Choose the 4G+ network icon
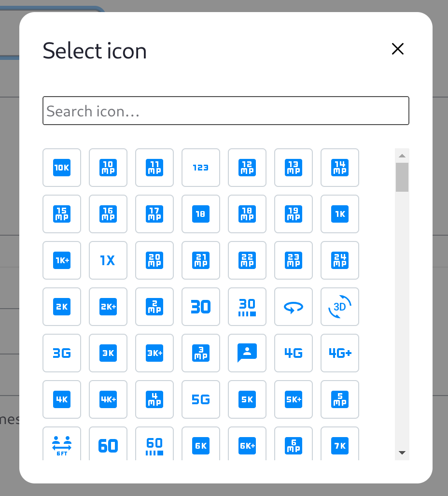The height and width of the screenshot is (496, 448). tap(339, 353)
